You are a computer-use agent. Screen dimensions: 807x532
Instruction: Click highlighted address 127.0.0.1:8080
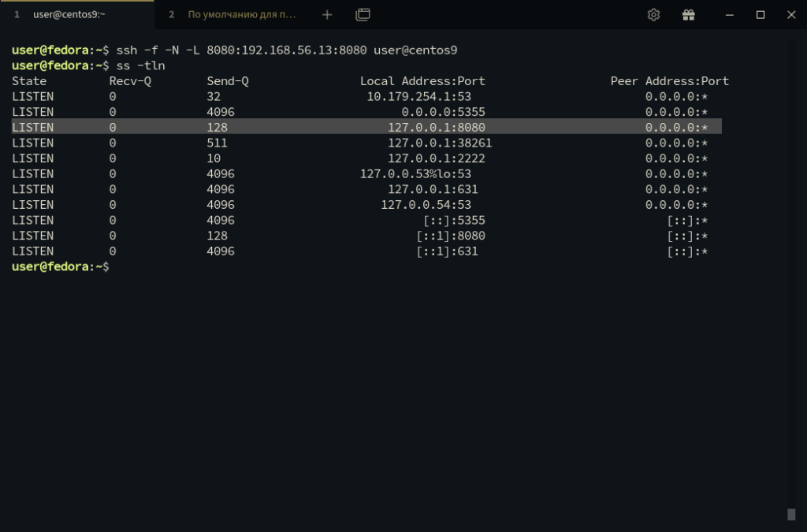coord(437,128)
